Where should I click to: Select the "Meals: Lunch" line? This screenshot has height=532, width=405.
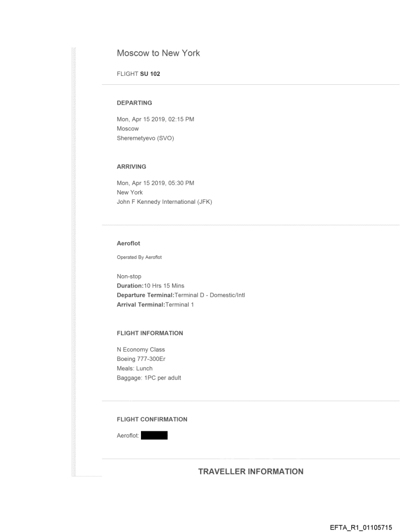135,368
